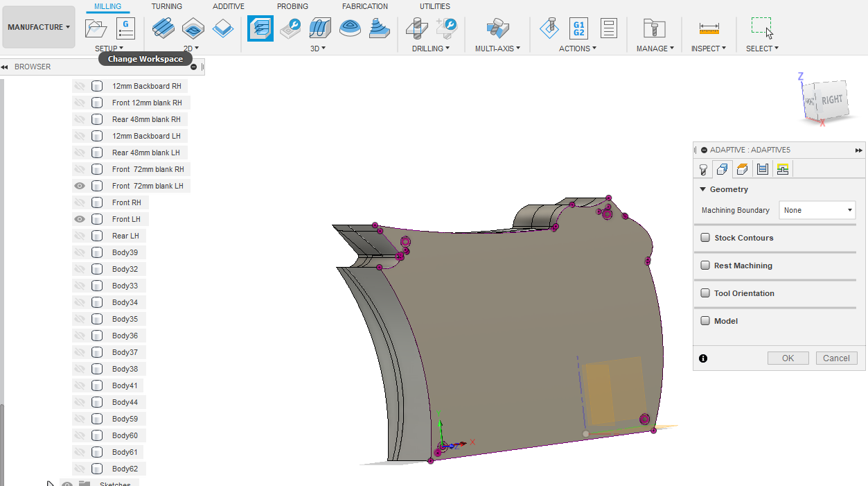This screenshot has width=868, height=486.
Task: Switch to the Additive tab
Action: (x=229, y=6)
